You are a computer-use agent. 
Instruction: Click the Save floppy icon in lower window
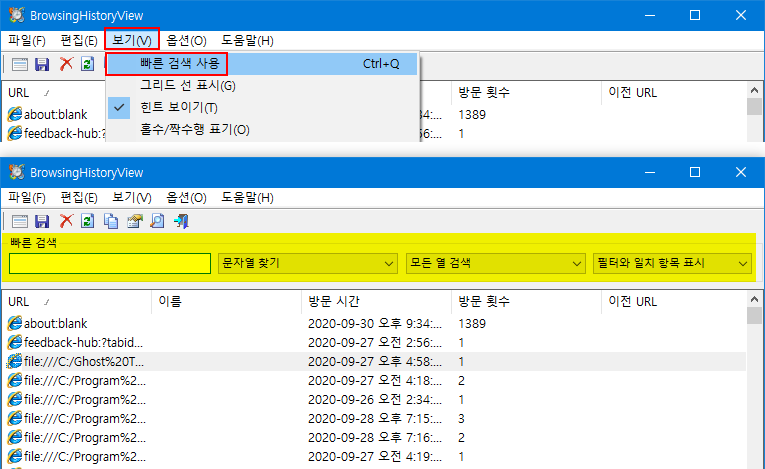pyautogui.click(x=42, y=221)
